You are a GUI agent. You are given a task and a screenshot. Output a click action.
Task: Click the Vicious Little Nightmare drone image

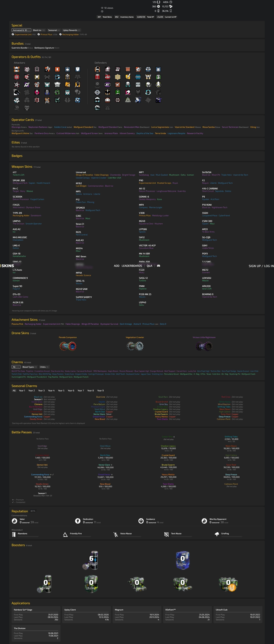pyautogui.click(x=204, y=346)
